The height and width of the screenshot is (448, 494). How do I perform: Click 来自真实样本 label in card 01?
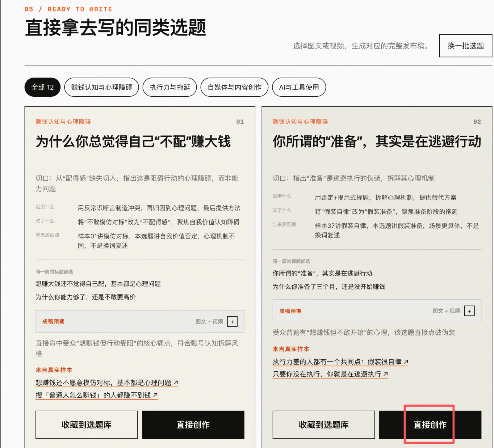point(54,370)
